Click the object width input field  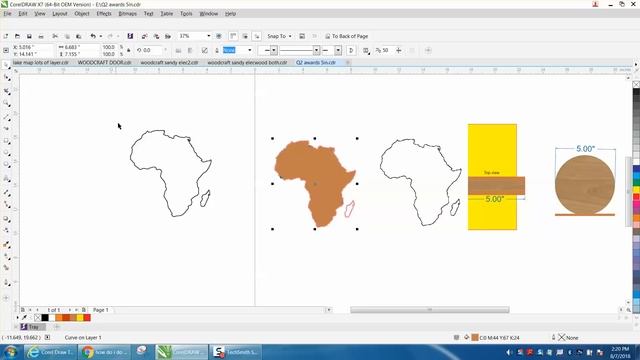[x=79, y=47]
